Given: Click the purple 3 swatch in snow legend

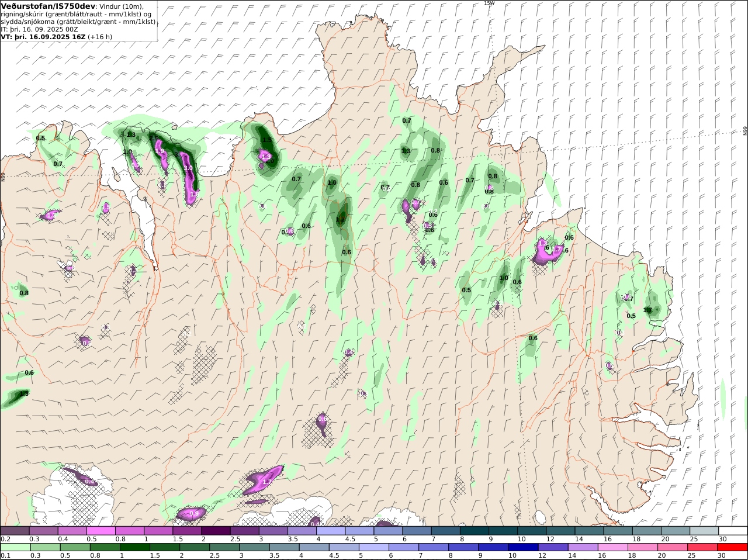Looking at the screenshot, I should pos(273,531).
